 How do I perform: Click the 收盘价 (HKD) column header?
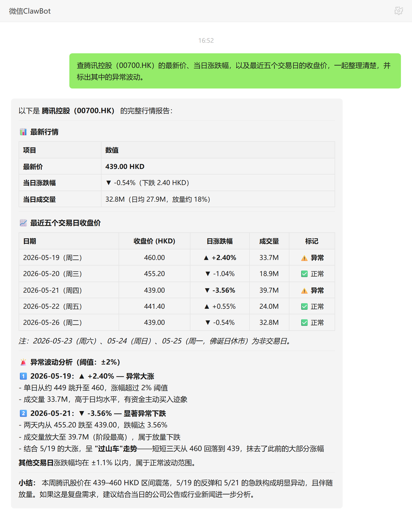click(154, 241)
